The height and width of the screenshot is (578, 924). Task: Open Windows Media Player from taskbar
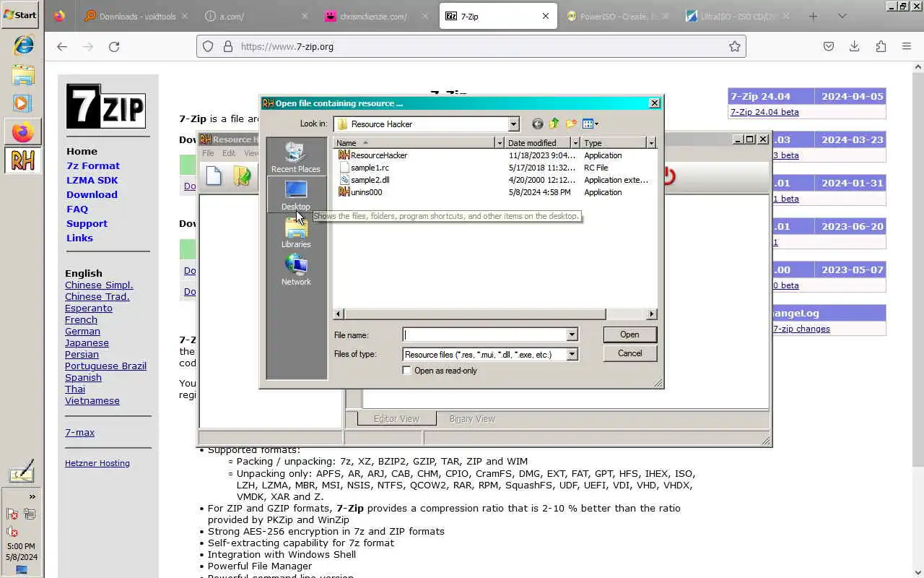[22, 103]
